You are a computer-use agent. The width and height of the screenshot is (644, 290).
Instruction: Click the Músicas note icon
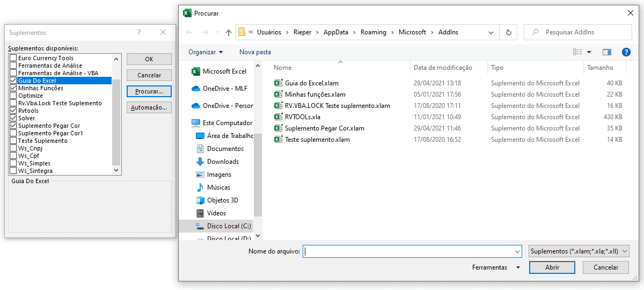pyautogui.click(x=200, y=187)
